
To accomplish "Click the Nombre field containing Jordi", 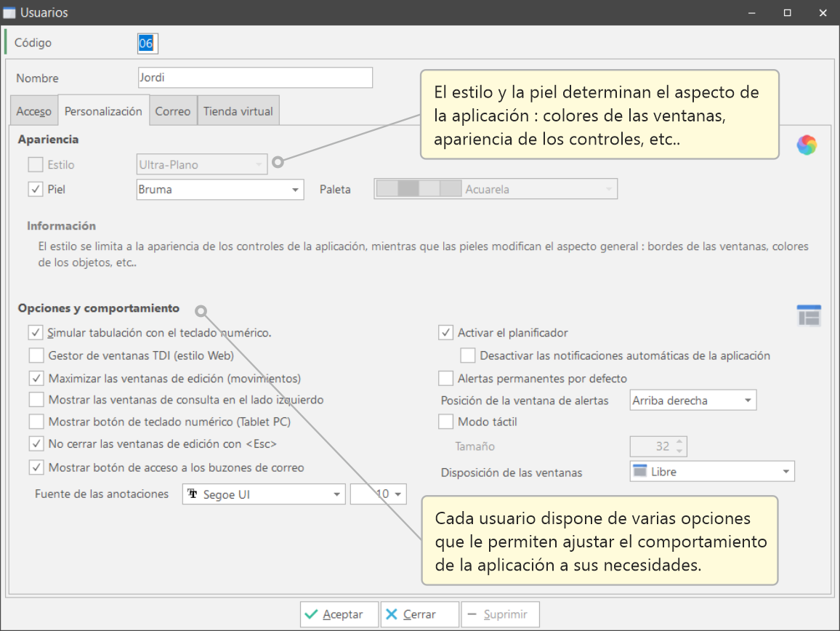I will point(254,78).
